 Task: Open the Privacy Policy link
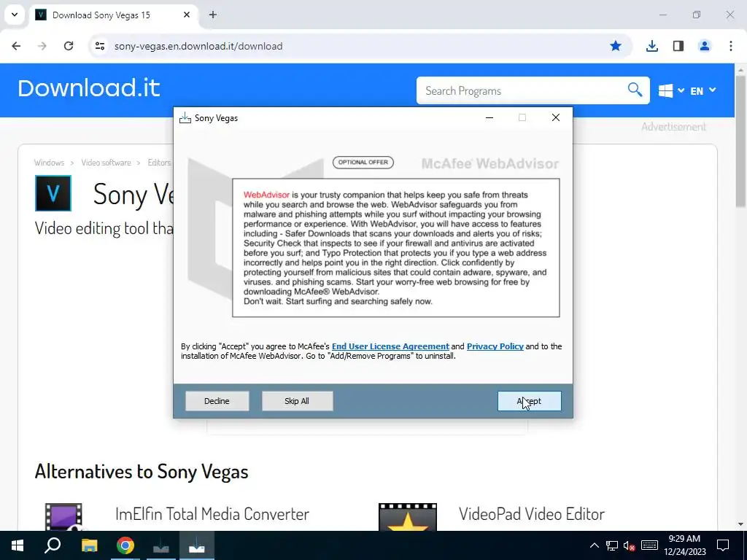(x=495, y=346)
